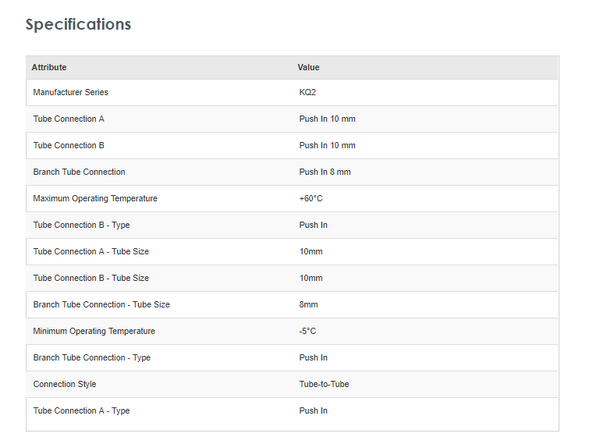Viewport: 600px width, 444px height.
Task: Select the Minimum Operating Temperature label
Action: [x=94, y=331]
